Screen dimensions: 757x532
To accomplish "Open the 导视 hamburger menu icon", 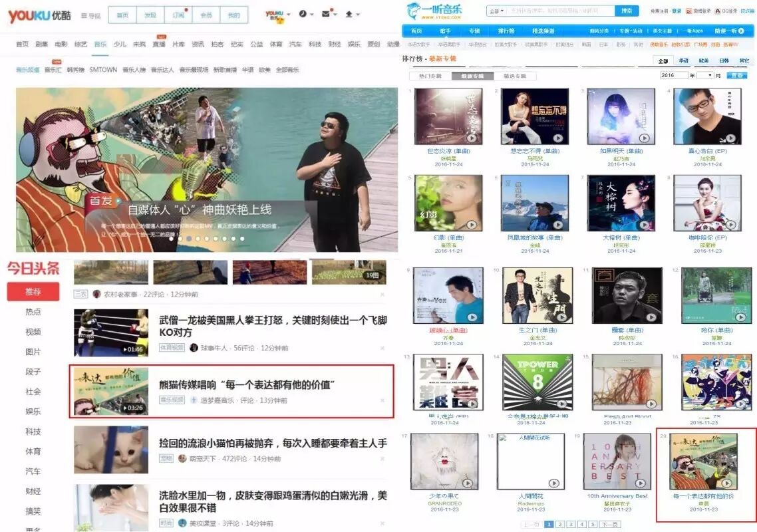I will [84, 16].
